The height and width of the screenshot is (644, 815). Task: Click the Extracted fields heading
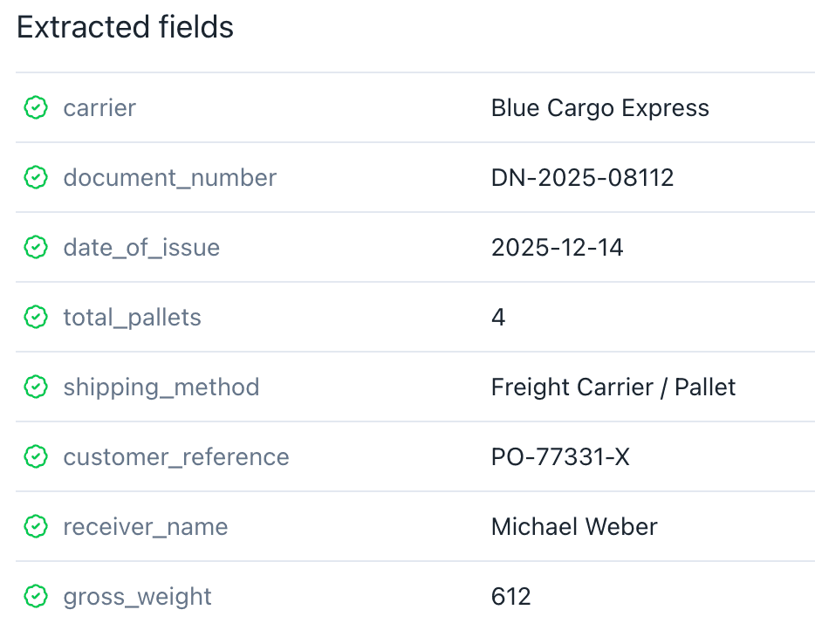[x=126, y=27]
